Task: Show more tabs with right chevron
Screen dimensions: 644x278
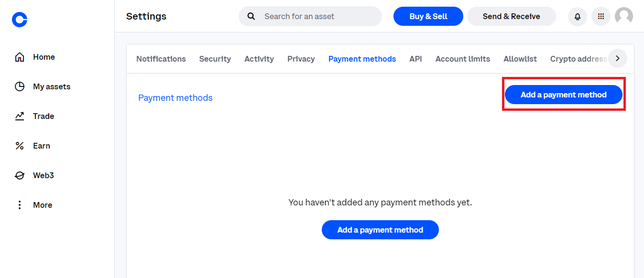Action: coord(618,58)
